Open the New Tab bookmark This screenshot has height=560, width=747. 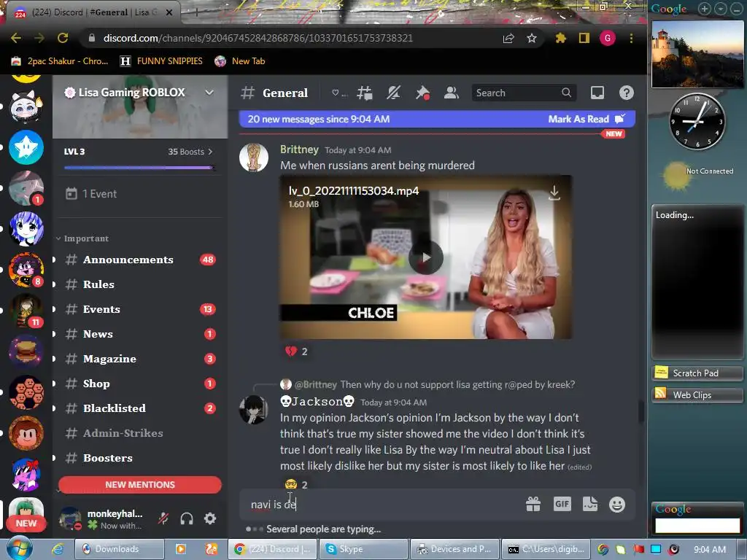[x=239, y=61]
